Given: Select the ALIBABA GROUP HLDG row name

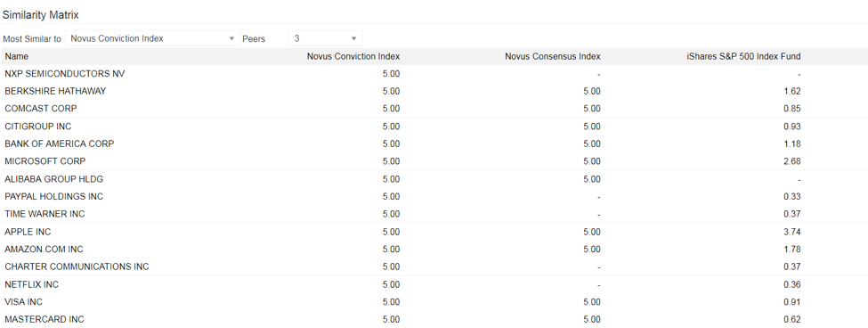Looking at the screenshot, I should tap(53, 179).
